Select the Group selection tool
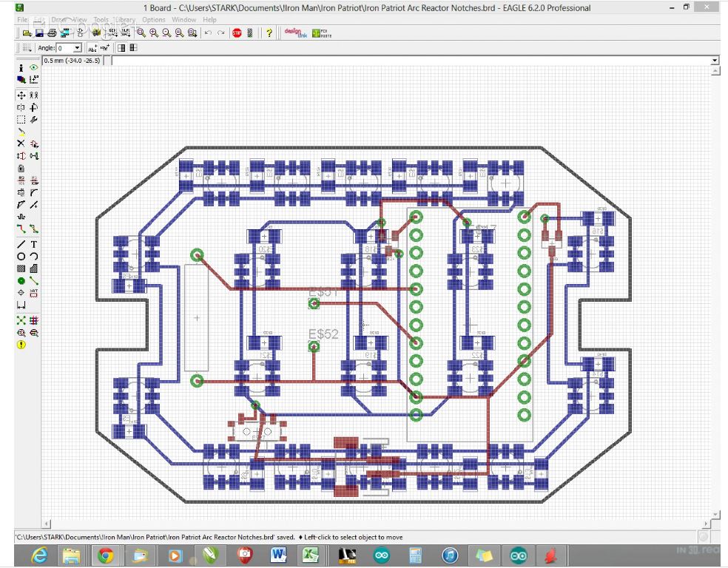This screenshot has width=728, height=568. click(x=21, y=120)
